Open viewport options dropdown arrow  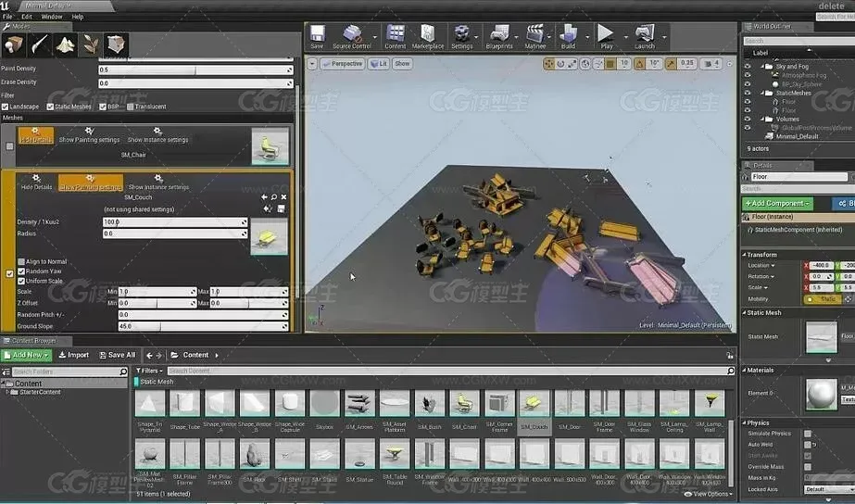coord(312,64)
